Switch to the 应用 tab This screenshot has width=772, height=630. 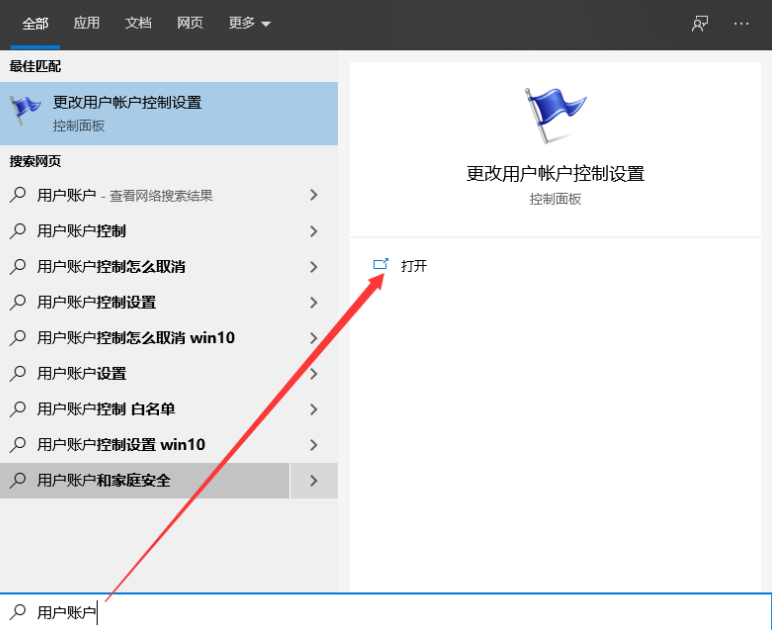click(x=87, y=23)
